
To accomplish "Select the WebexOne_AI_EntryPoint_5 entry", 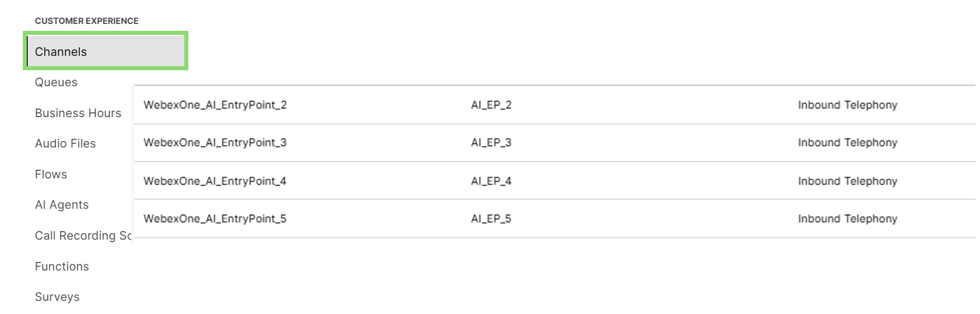I will pos(215,219).
